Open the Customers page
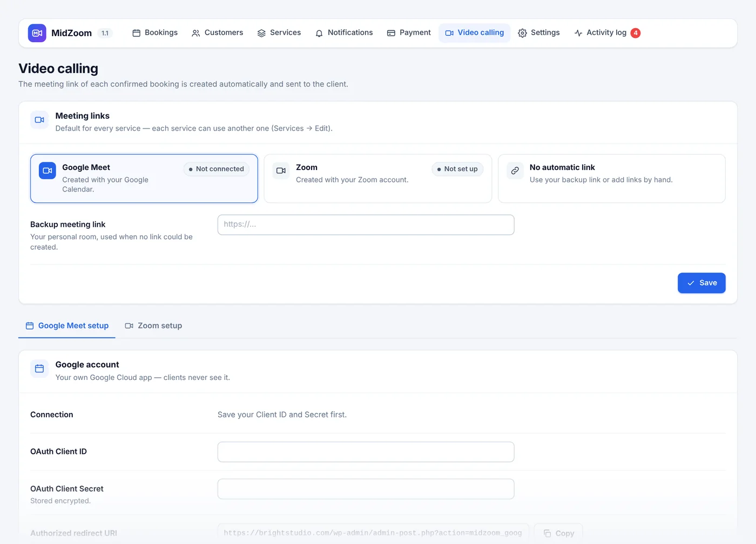756x544 pixels. click(x=218, y=33)
